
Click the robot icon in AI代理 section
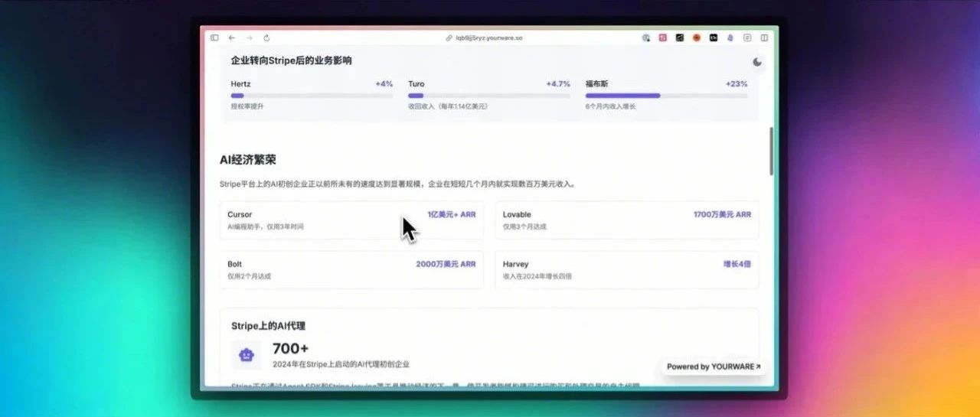[247, 355]
